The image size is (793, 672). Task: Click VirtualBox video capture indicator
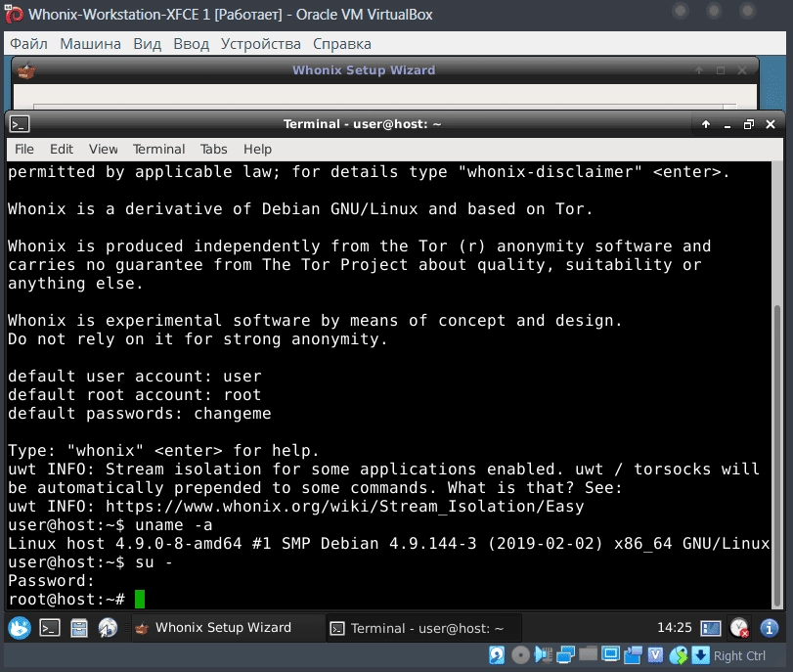(x=633, y=655)
